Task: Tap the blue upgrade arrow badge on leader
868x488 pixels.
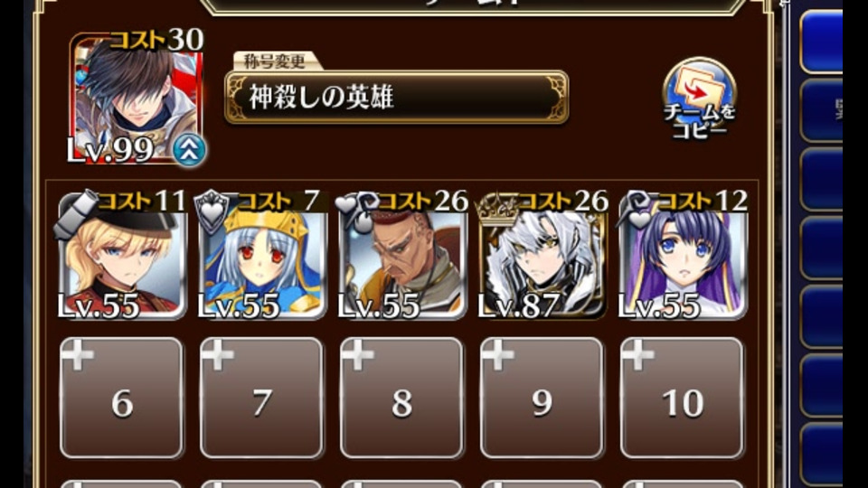Action: pyautogui.click(x=189, y=150)
